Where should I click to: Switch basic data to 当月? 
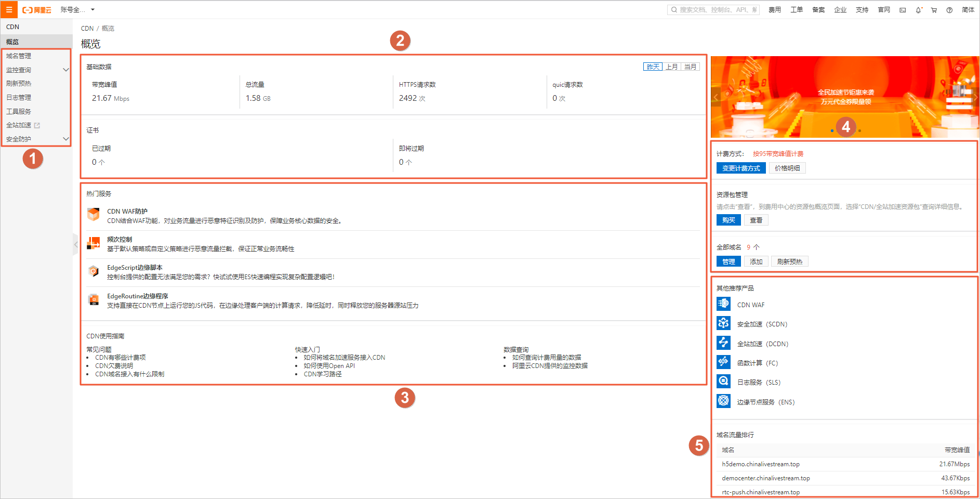[690, 67]
